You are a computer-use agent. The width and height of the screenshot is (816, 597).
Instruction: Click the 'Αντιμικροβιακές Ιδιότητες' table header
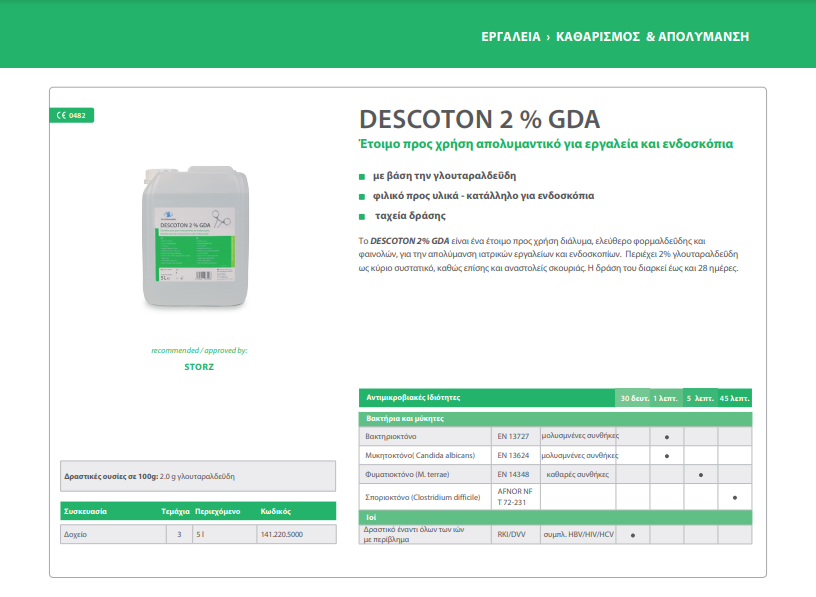click(413, 398)
